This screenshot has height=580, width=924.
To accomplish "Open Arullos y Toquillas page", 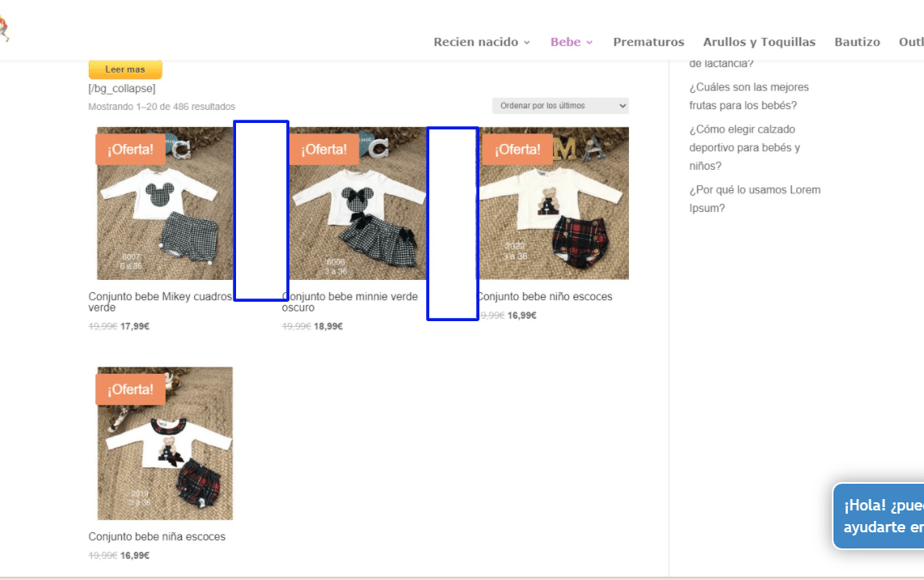I will 759,42.
